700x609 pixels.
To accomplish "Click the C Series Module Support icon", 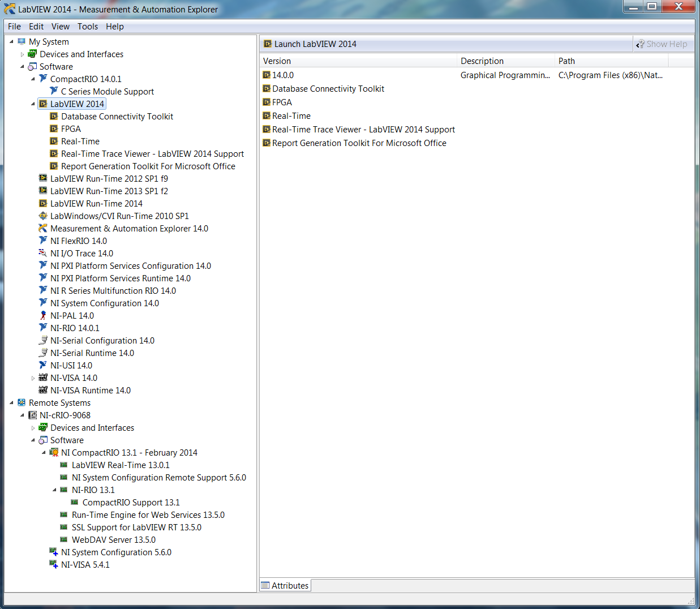I will (54, 91).
